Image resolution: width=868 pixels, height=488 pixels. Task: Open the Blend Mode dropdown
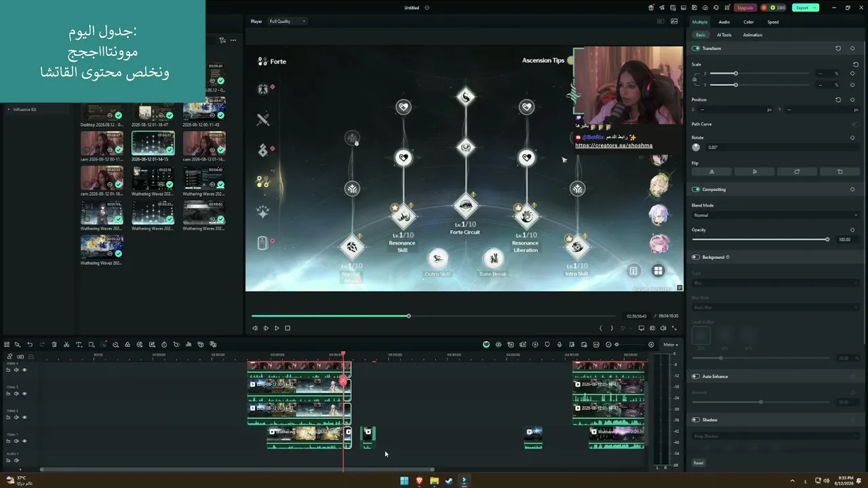(775, 215)
